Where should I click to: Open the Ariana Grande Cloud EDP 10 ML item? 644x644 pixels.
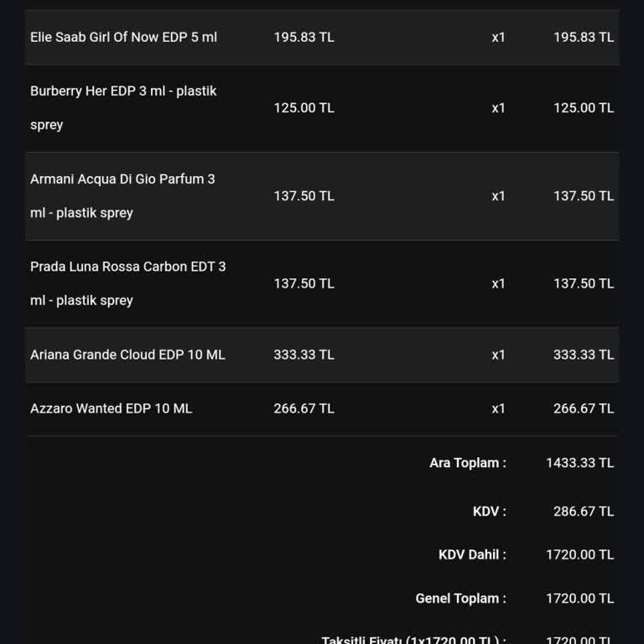coord(127,355)
